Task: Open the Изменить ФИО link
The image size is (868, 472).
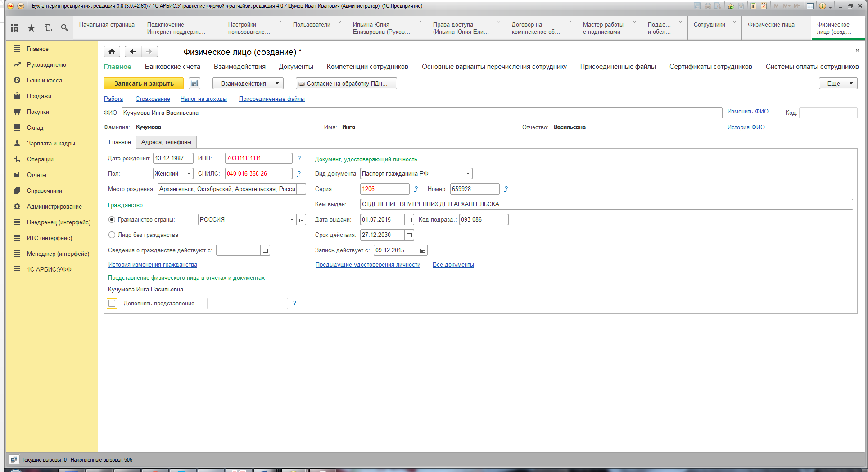Action: click(x=748, y=112)
